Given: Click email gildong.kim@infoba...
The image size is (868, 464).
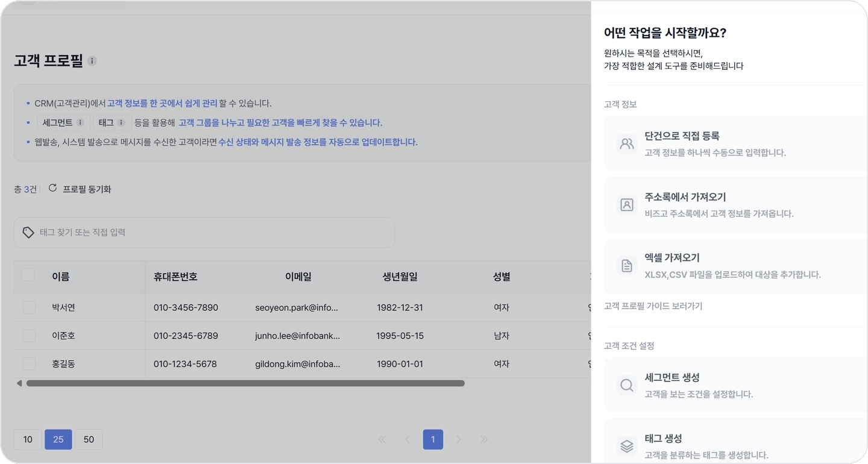Looking at the screenshot, I should click(298, 364).
